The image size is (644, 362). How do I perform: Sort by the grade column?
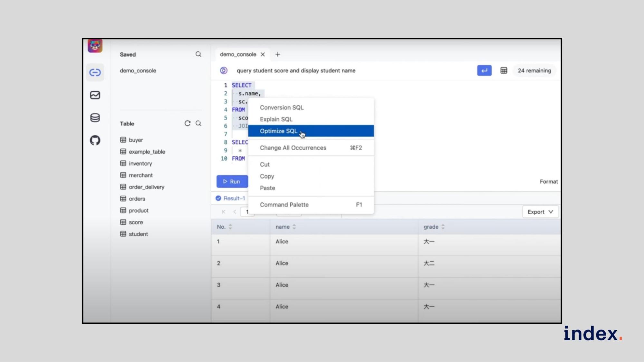(x=443, y=227)
